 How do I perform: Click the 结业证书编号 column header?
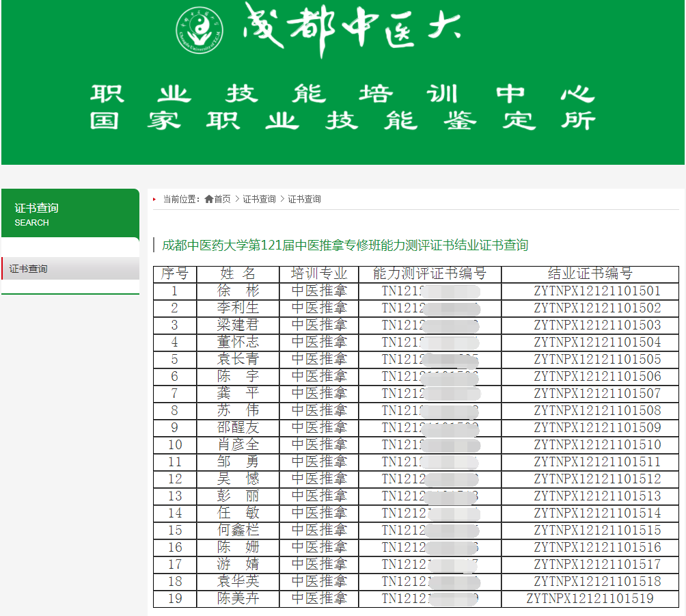point(590,273)
